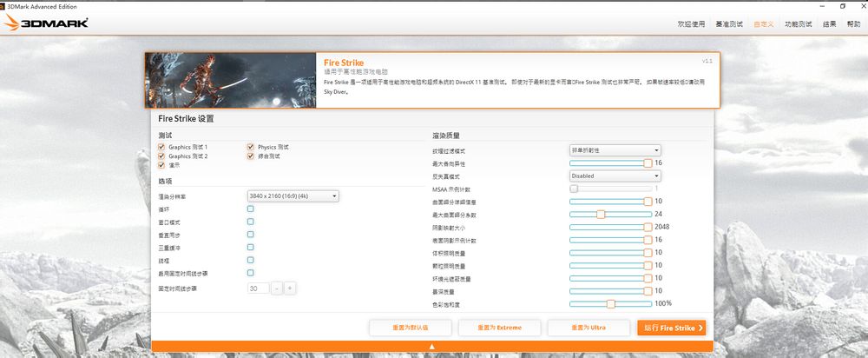Open the 3840 x 2160 resolution dropdown
Viewport: 868px width, 358px height.
293,196
